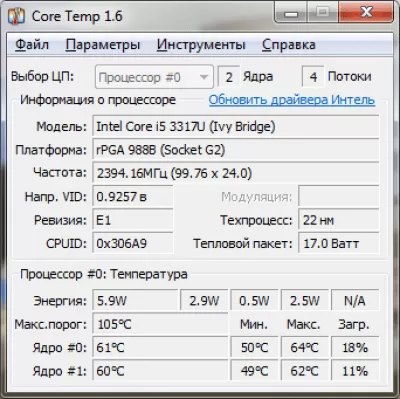400x399 pixels.
Task: Click the Платформа label
Action: 51,150
